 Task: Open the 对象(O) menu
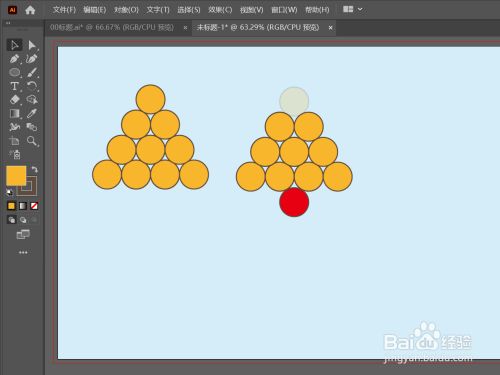click(x=126, y=10)
